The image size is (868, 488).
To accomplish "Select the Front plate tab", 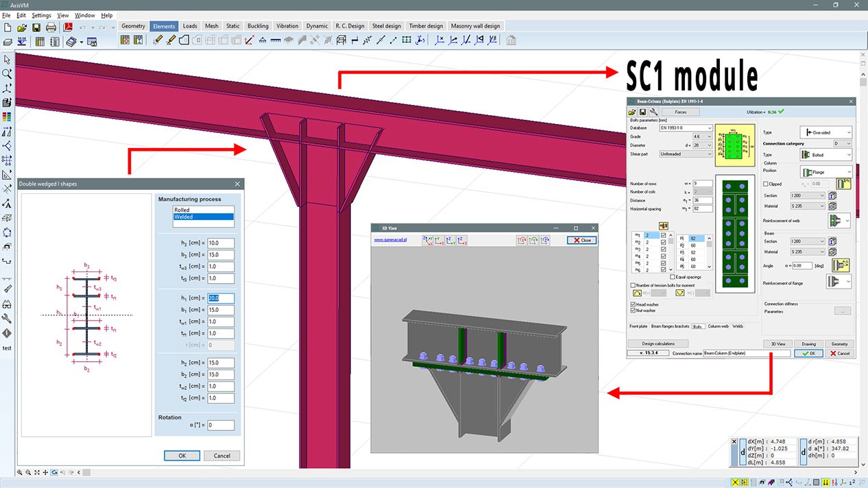I will click(638, 326).
